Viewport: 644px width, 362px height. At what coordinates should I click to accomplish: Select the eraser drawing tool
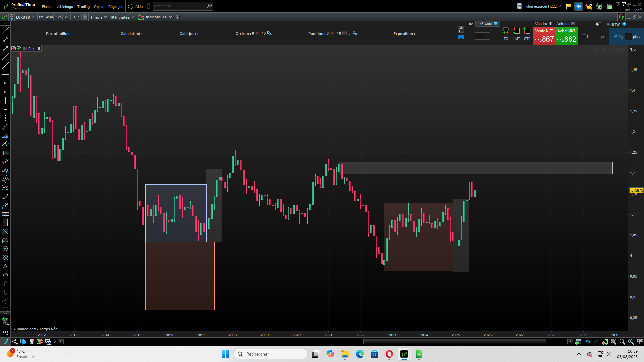(x=5, y=196)
